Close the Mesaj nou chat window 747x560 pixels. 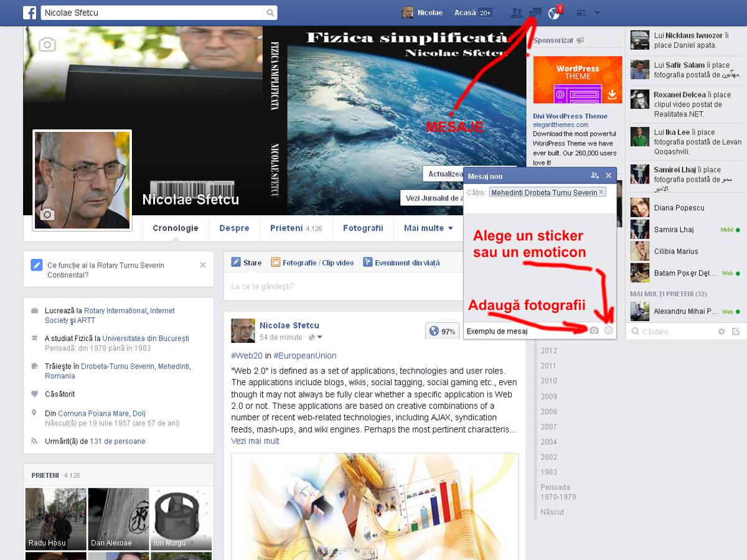point(609,176)
